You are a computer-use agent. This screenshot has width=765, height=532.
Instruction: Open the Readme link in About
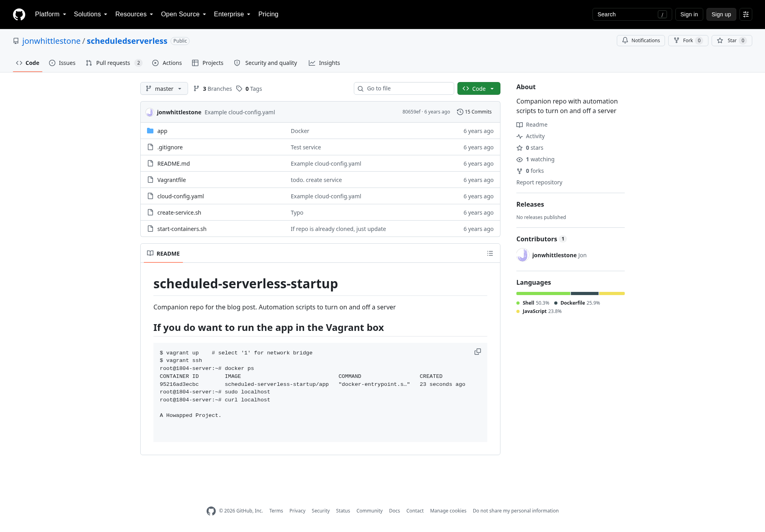pos(532,125)
